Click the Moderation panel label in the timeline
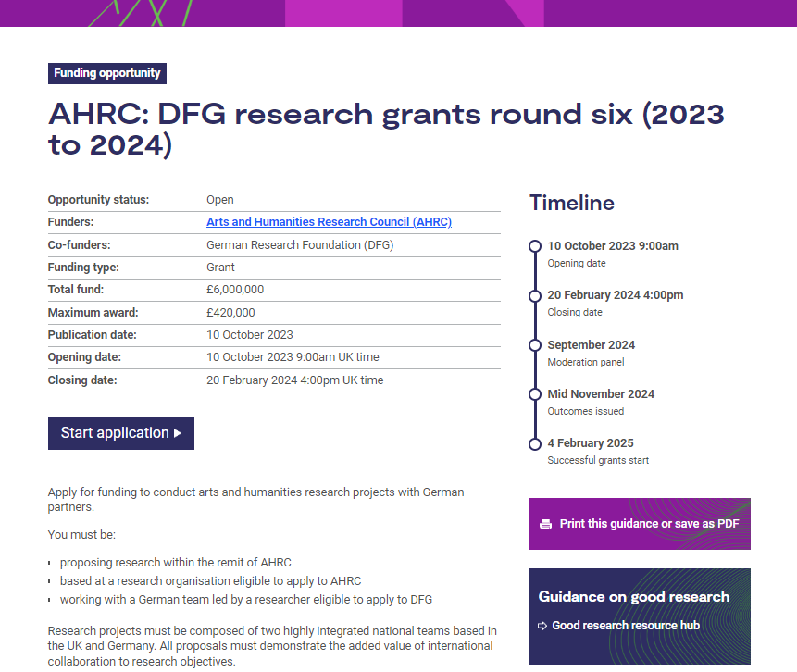The width and height of the screenshot is (797, 672). point(586,363)
